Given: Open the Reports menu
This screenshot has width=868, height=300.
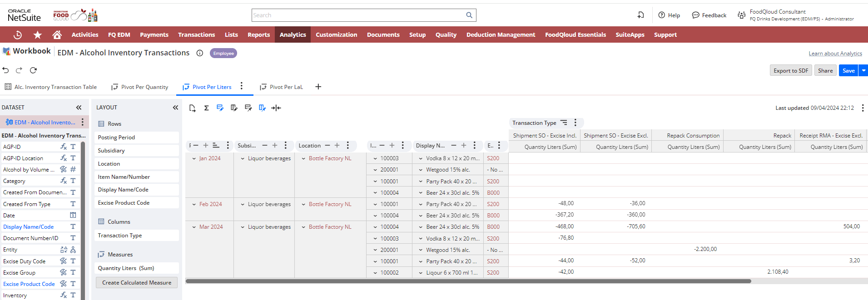Looking at the screenshot, I should 258,34.
